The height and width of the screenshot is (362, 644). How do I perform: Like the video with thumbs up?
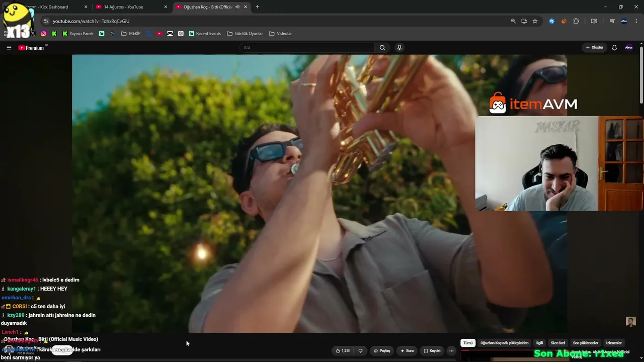[343, 351]
